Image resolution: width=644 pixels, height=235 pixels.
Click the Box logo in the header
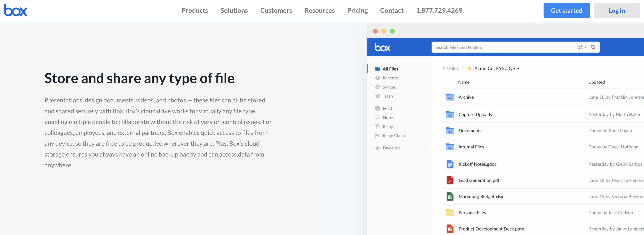click(x=15, y=10)
